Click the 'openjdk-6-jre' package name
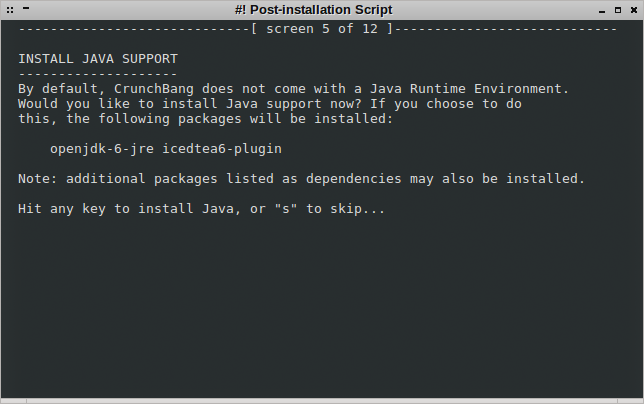 click(102, 149)
